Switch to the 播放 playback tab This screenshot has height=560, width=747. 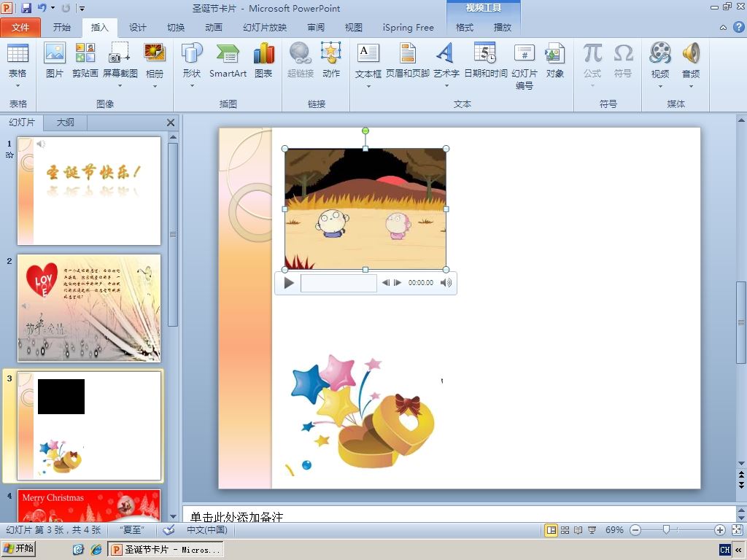(502, 28)
